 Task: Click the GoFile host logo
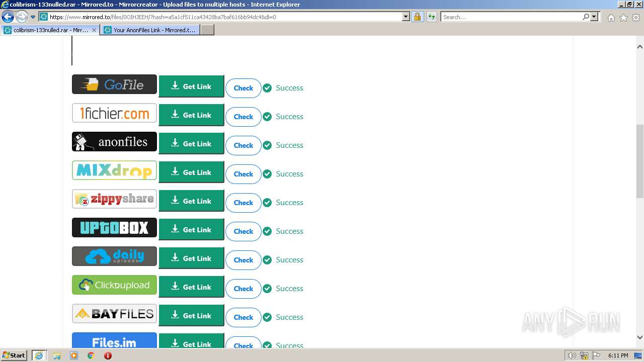coord(114,84)
